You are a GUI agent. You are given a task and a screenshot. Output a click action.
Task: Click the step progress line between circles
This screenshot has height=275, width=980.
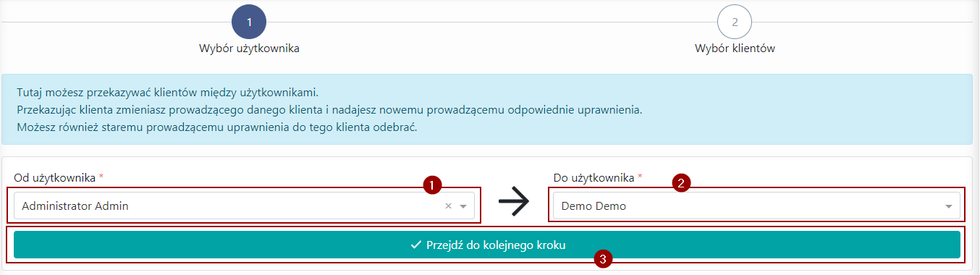492,22
